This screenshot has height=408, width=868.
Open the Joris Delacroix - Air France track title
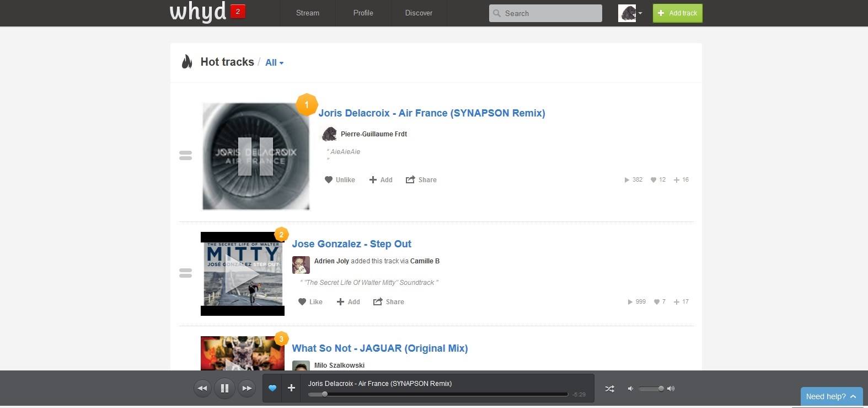click(432, 113)
